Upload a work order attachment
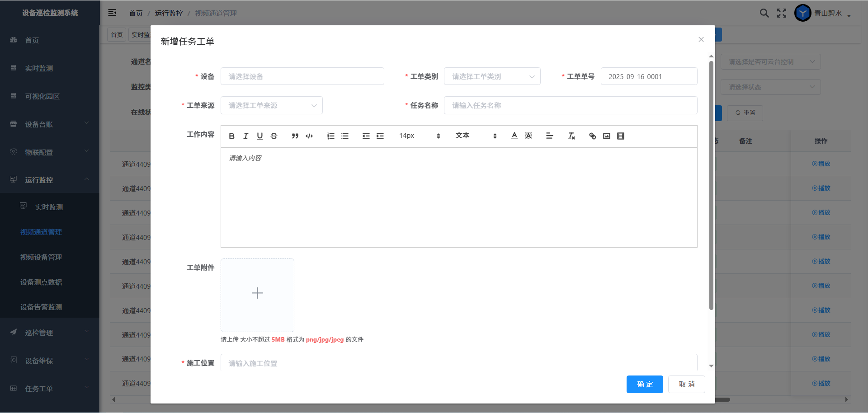 tap(257, 295)
